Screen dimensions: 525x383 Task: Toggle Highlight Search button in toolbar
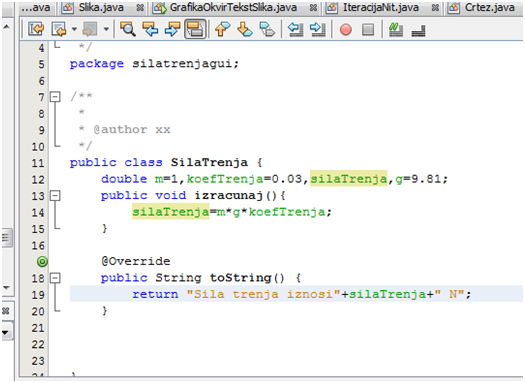[x=195, y=29]
